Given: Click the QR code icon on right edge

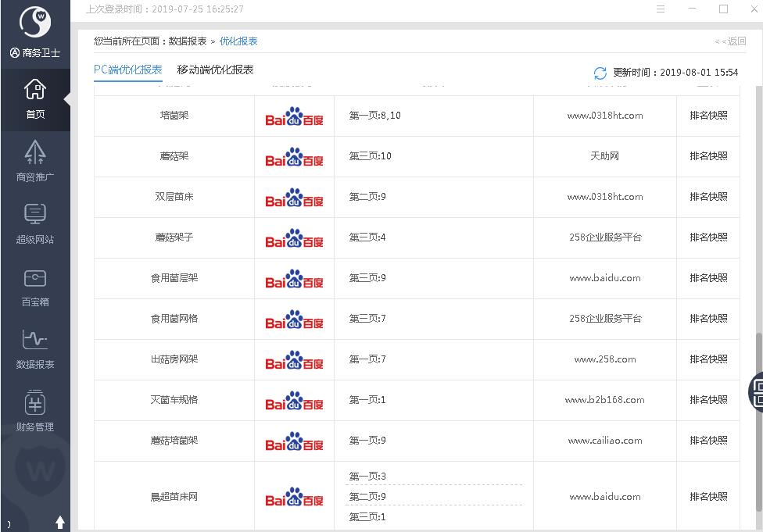Looking at the screenshot, I should click(x=757, y=391).
